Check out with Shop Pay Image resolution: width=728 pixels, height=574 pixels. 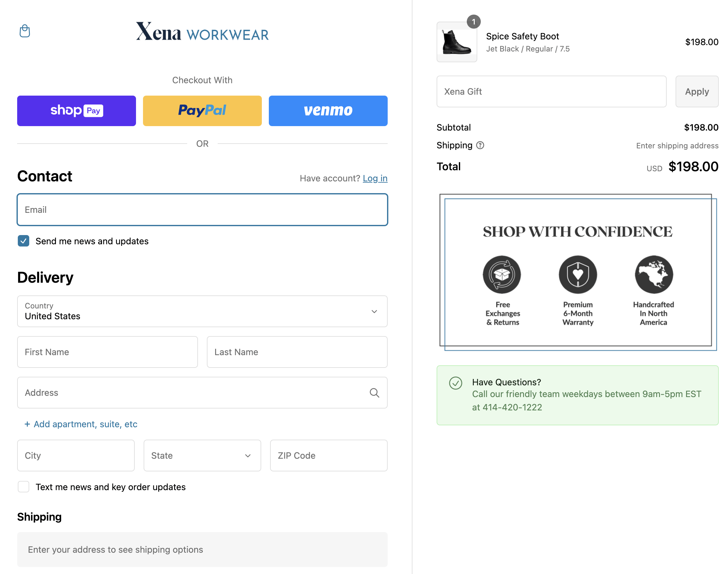[76, 111]
